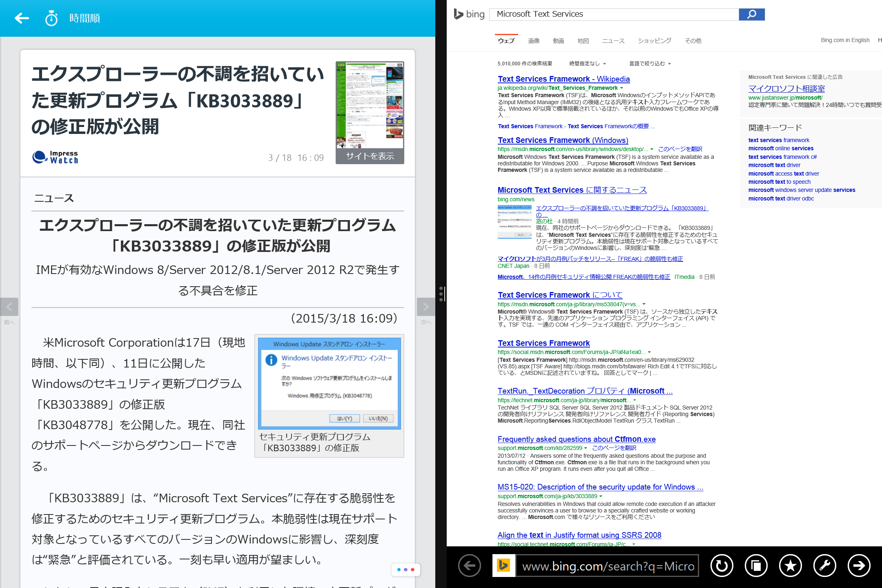Open the Text Services Framework Wikipedia link

click(563, 78)
